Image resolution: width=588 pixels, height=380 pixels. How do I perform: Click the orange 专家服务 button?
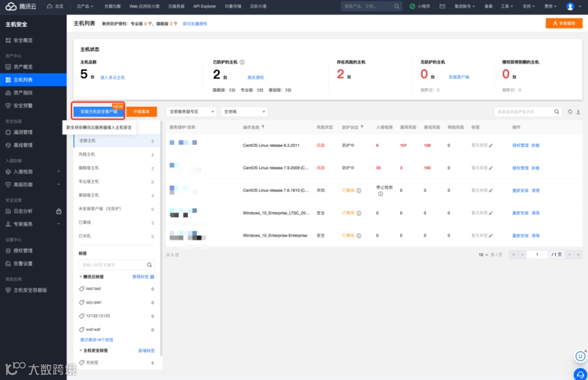pos(563,23)
